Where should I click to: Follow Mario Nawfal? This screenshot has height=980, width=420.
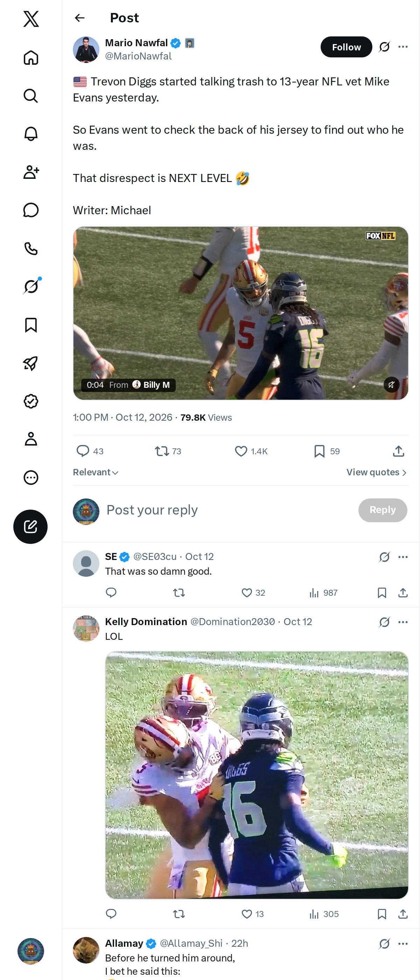point(346,47)
